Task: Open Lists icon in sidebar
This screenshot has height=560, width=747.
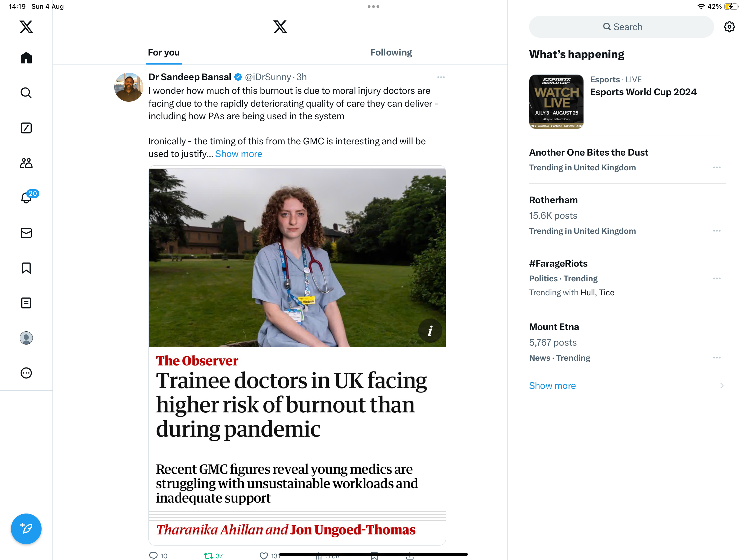Action: click(26, 303)
